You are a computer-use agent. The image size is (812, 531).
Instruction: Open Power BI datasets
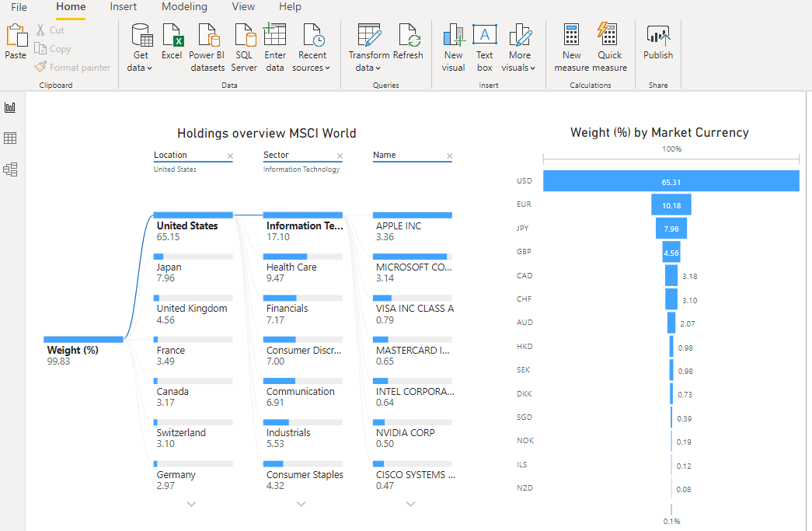point(207,47)
